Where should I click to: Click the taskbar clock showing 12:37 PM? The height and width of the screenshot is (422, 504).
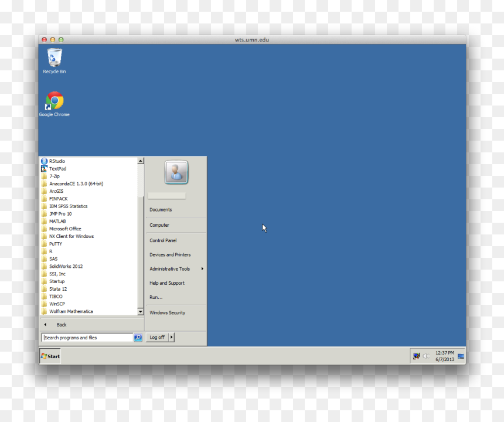click(445, 356)
